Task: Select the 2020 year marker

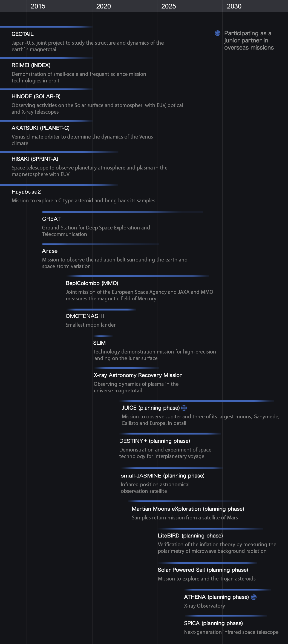Action: (103, 6)
